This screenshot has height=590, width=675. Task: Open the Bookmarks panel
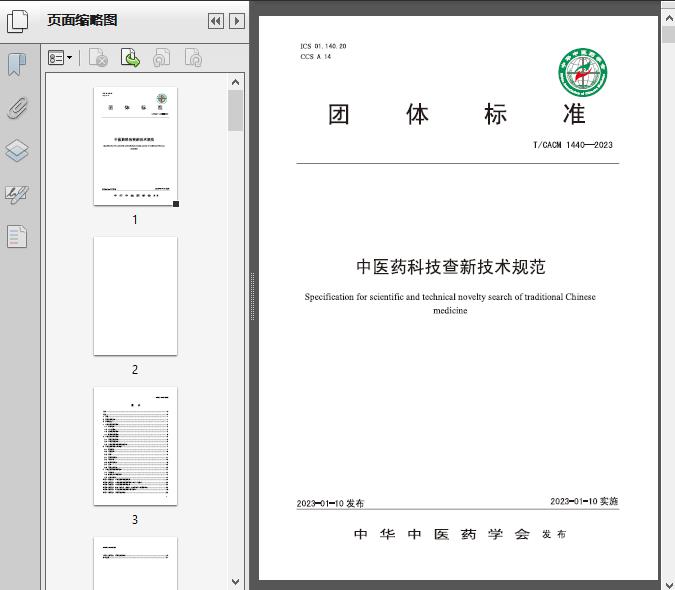pos(17,65)
